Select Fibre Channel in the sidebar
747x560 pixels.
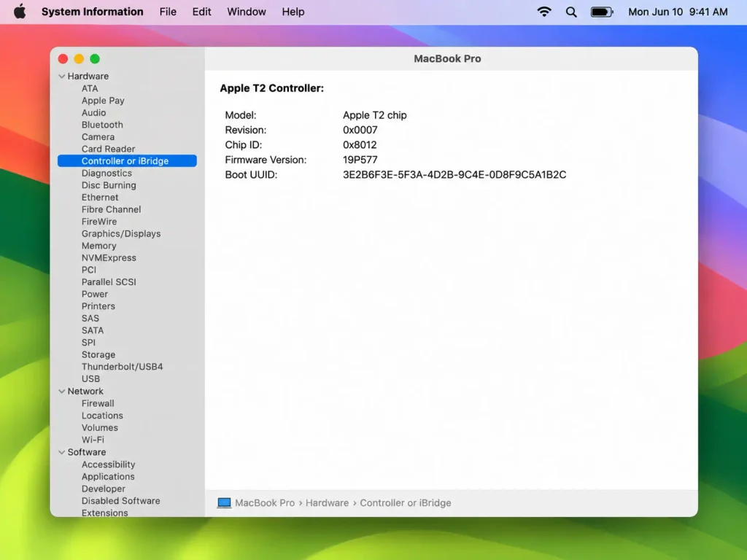coord(111,209)
